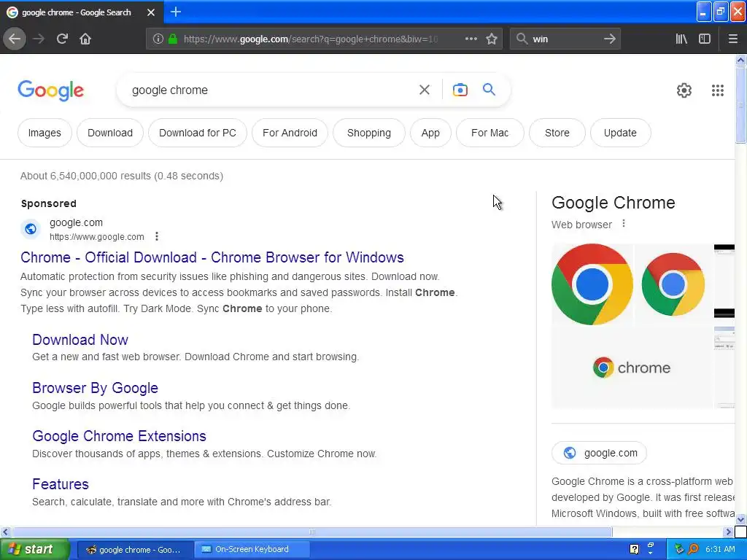
Task: Open the Google Chrome Extensions sitelink
Action: 119,436
